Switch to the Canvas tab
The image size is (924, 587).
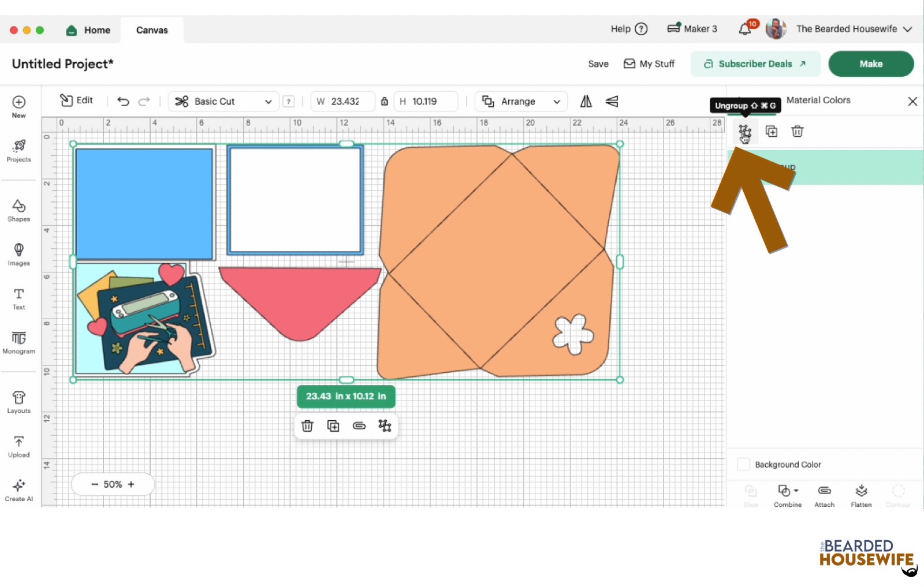[x=151, y=29]
